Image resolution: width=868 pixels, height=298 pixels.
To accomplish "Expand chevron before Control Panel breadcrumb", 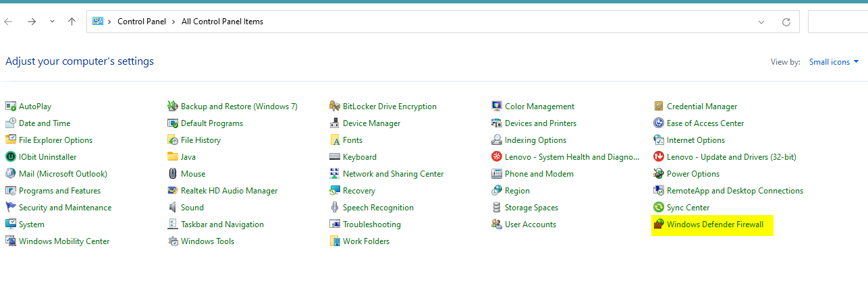I will coord(109,22).
